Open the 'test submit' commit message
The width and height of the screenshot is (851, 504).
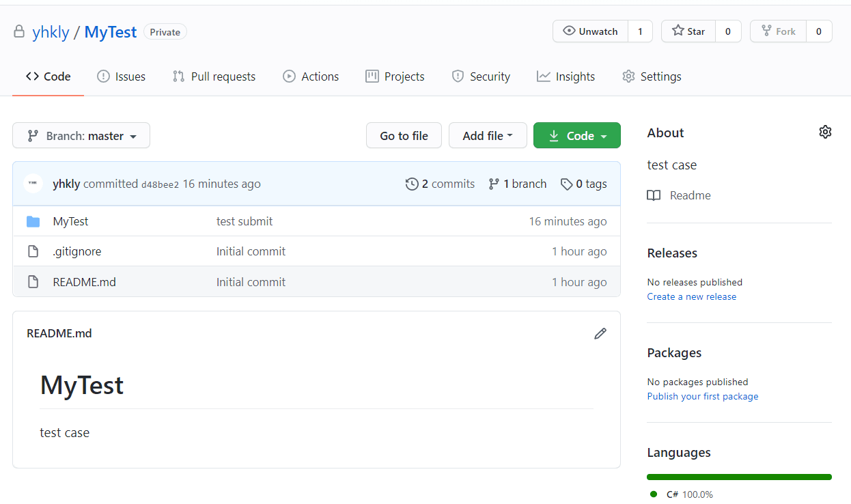tap(245, 221)
